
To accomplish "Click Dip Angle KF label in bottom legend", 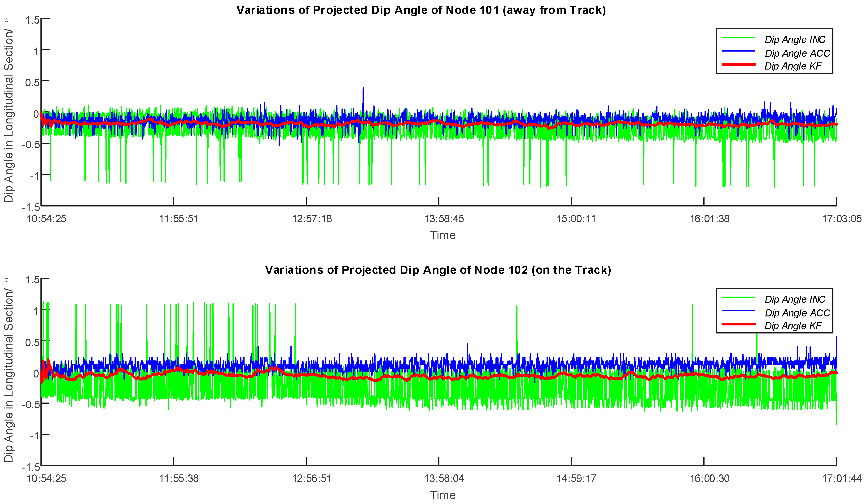I will [x=793, y=326].
